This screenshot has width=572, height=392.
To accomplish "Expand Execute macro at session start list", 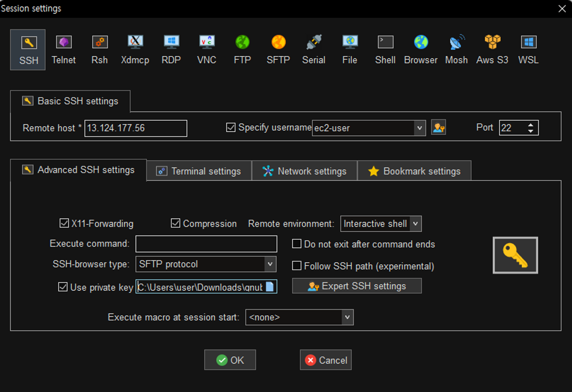I will [347, 317].
